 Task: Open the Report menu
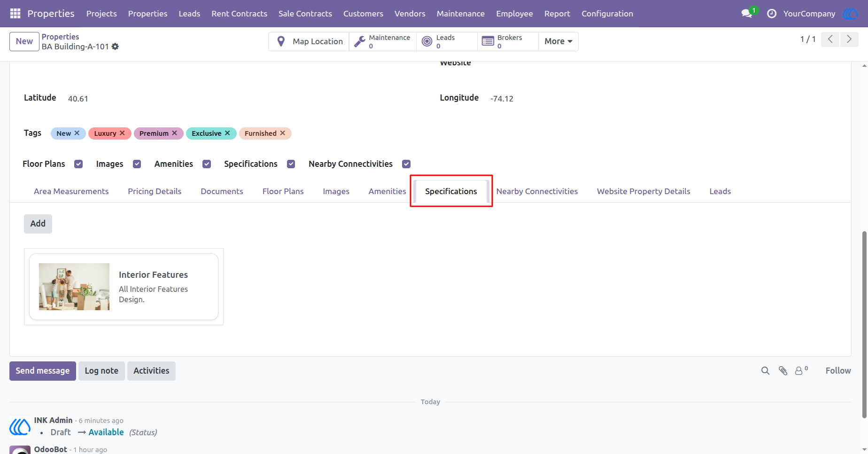click(557, 14)
